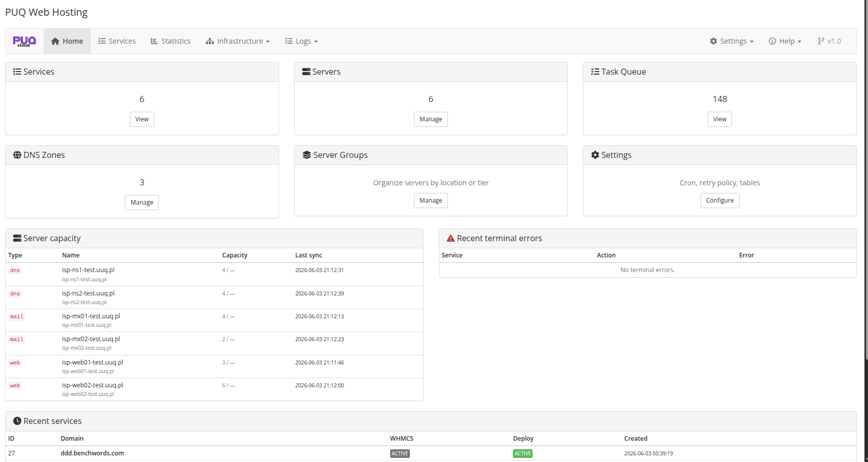Click the version branch icon
The height and width of the screenshot is (462, 868).
pyautogui.click(x=821, y=41)
